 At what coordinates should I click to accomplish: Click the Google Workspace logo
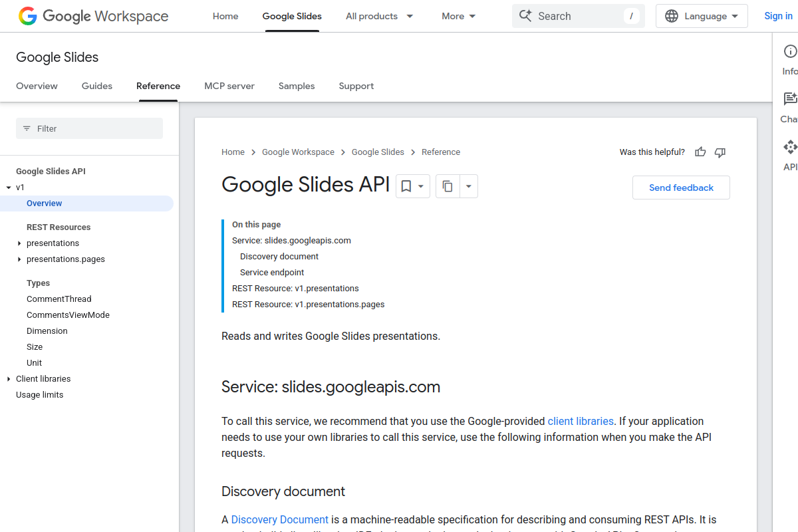[93, 16]
